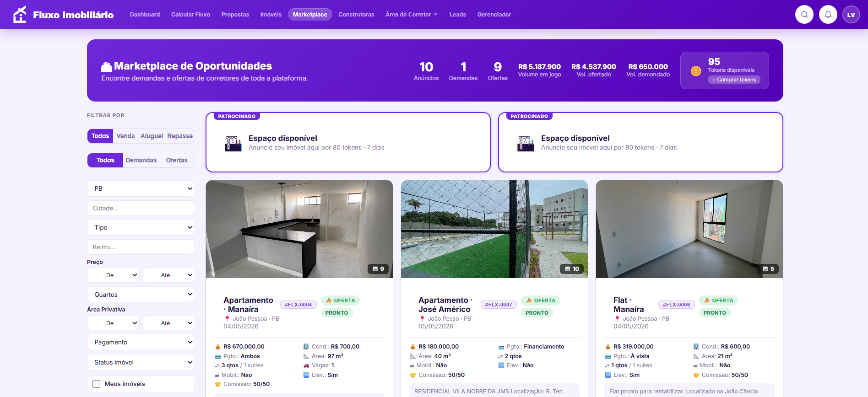The height and width of the screenshot is (397, 868).
Task: Click money bag icon beside R$ 180.000,00
Action: 413,347
